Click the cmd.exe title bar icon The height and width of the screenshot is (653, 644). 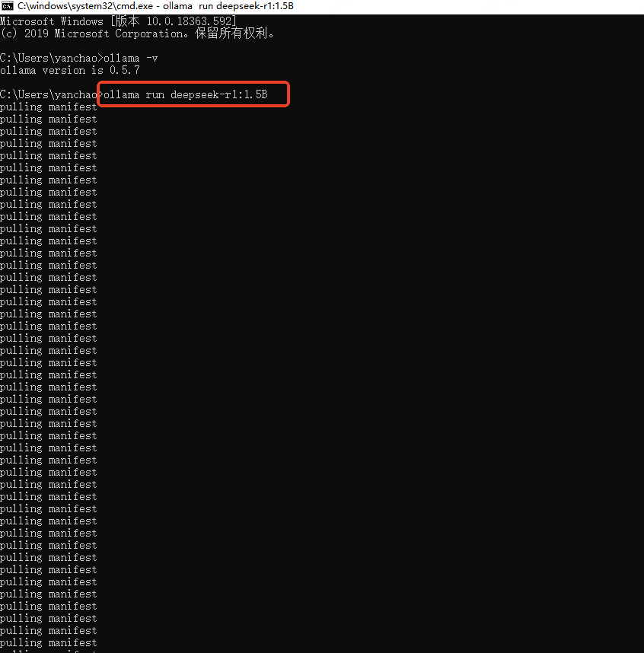click(7, 6)
